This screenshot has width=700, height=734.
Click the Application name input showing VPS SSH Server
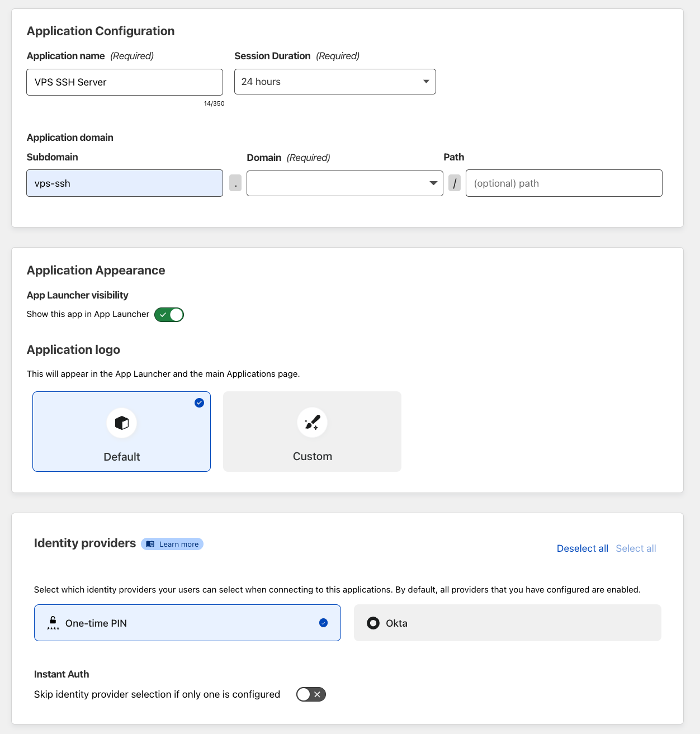point(124,82)
